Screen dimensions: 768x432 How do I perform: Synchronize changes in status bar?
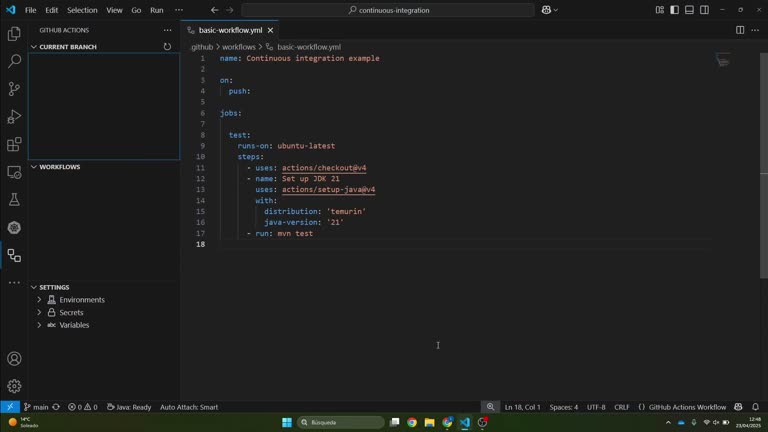[x=56, y=407]
